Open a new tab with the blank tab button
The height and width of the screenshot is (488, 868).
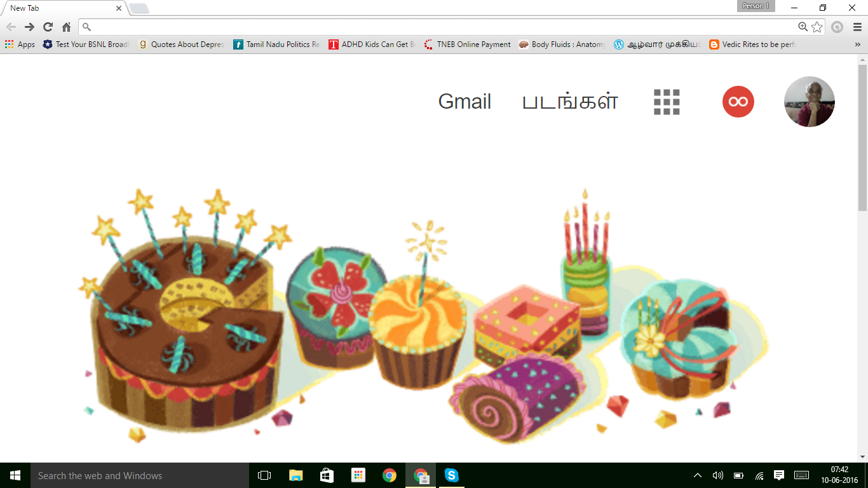[x=139, y=8]
